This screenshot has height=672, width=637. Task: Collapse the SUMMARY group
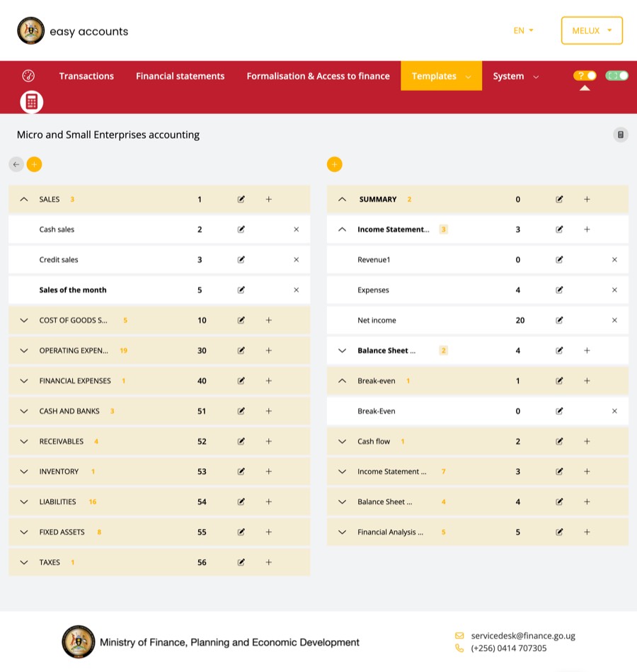point(343,199)
